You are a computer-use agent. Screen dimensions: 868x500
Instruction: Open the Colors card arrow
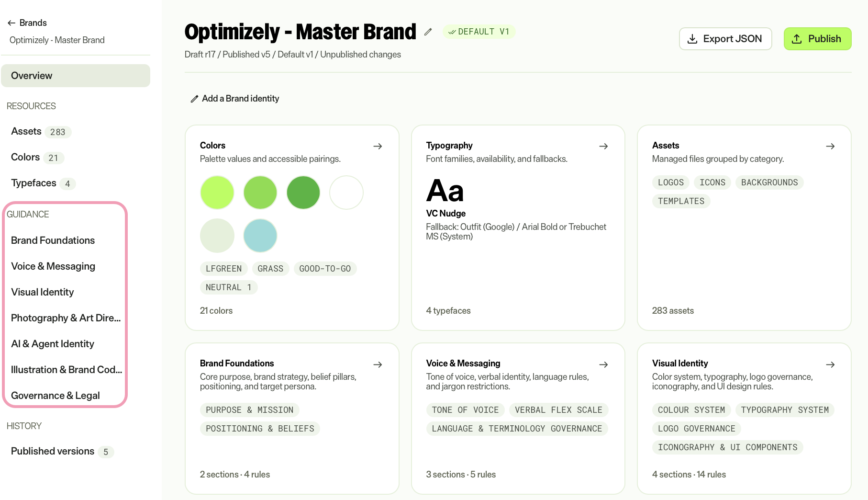pos(378,146)
